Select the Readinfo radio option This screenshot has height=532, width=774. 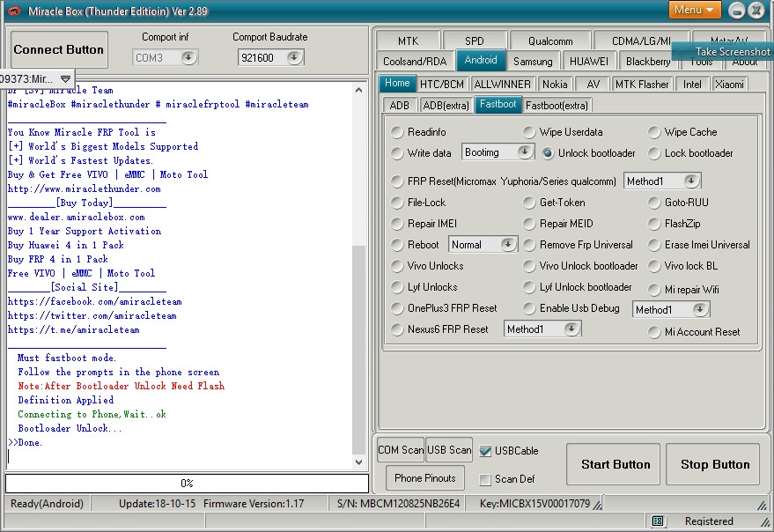397,132
